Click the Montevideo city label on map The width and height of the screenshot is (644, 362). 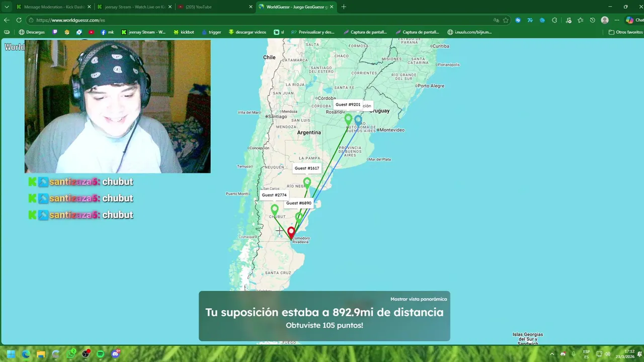tap(392, 130)
